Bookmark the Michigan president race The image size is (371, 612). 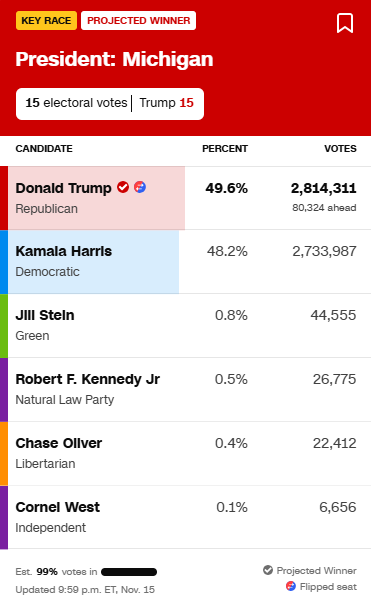345,23
